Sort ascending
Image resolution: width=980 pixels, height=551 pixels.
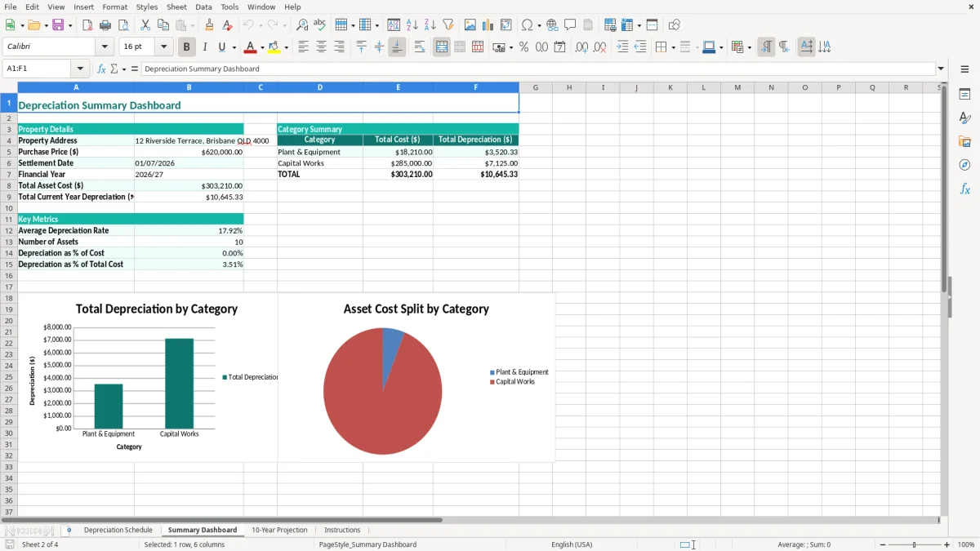412,25
